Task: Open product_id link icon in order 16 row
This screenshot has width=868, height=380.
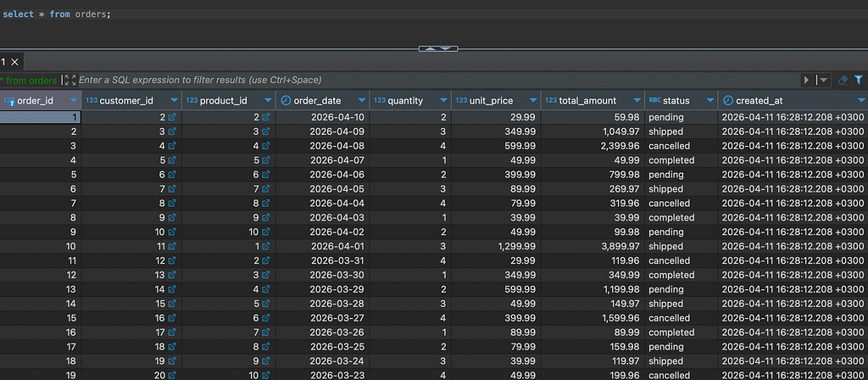Action: tap(265, 332)
